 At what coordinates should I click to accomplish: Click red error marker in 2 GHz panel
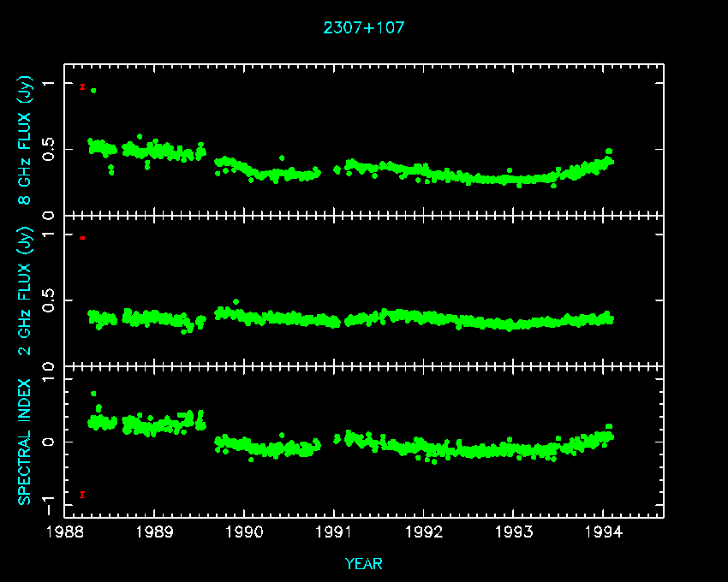(82, 237)
